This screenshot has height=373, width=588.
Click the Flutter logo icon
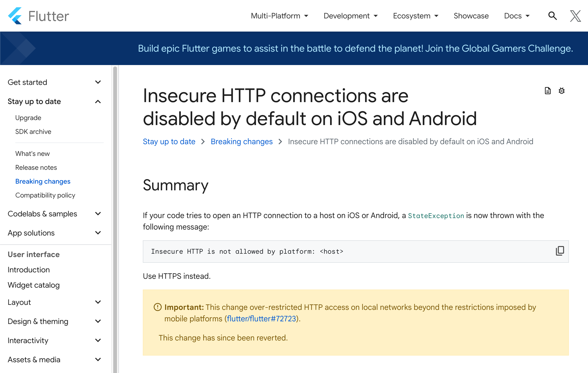click(x=15, y=16)
